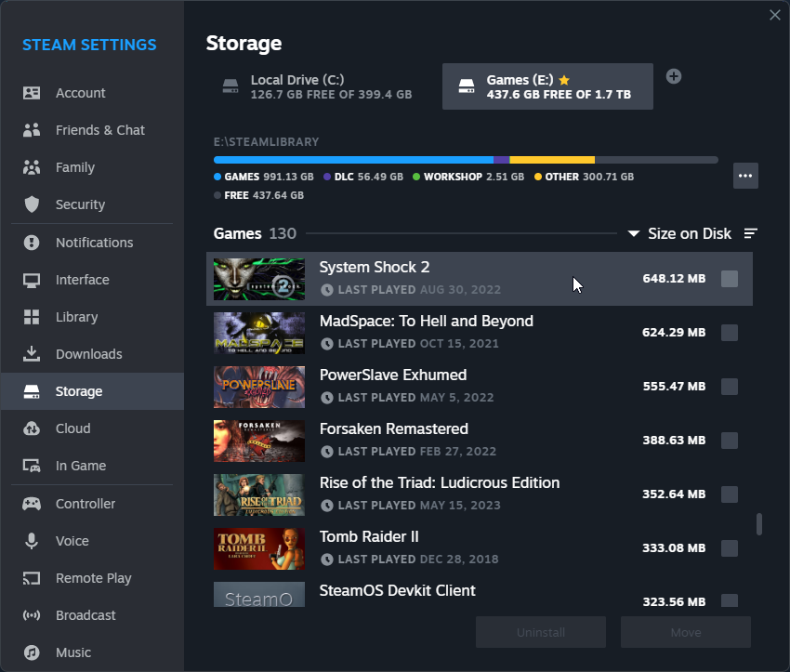The image size is (790, 672).
Task: Select the MadSpace: To Hell and Beyond title
Action: click(x=427, y=322)
